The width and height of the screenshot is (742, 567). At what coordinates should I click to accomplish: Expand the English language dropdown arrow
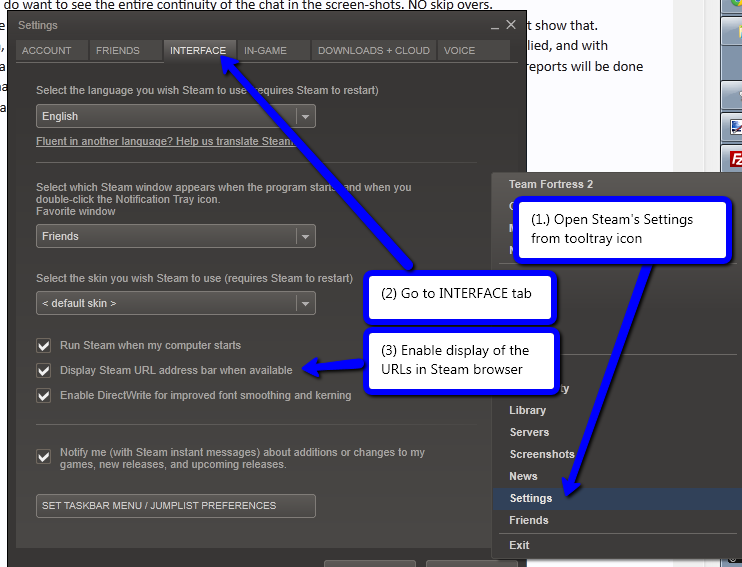pos(306,116)
